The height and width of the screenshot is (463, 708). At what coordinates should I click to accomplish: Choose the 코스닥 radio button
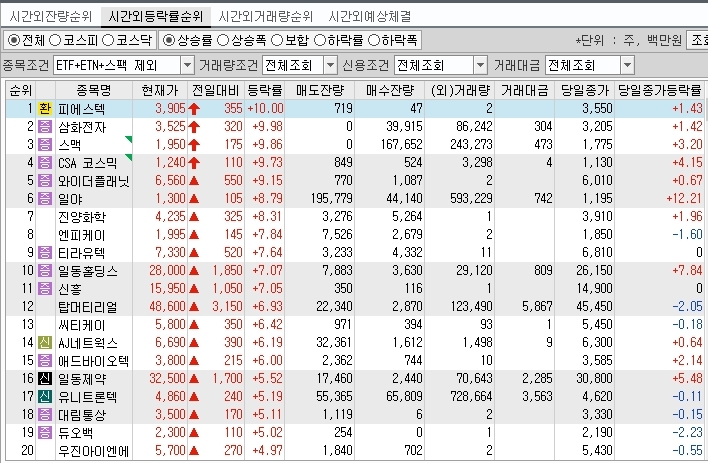108,40
